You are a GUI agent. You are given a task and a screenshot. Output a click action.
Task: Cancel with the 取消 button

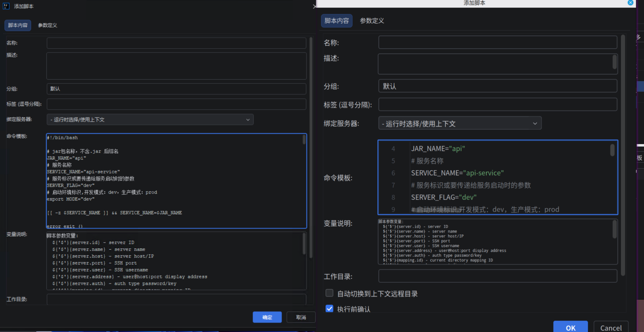coord(301,317)
